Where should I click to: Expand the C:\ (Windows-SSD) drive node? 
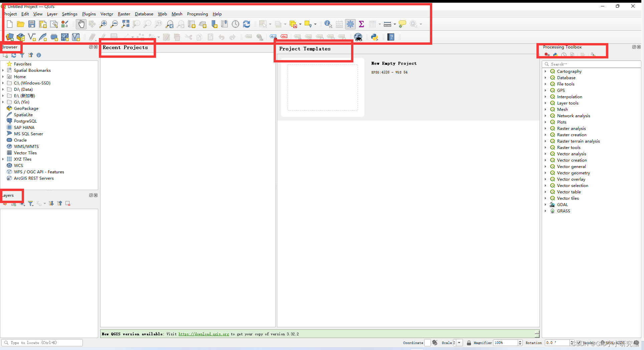pyautogui.click(x=3, y=83)
